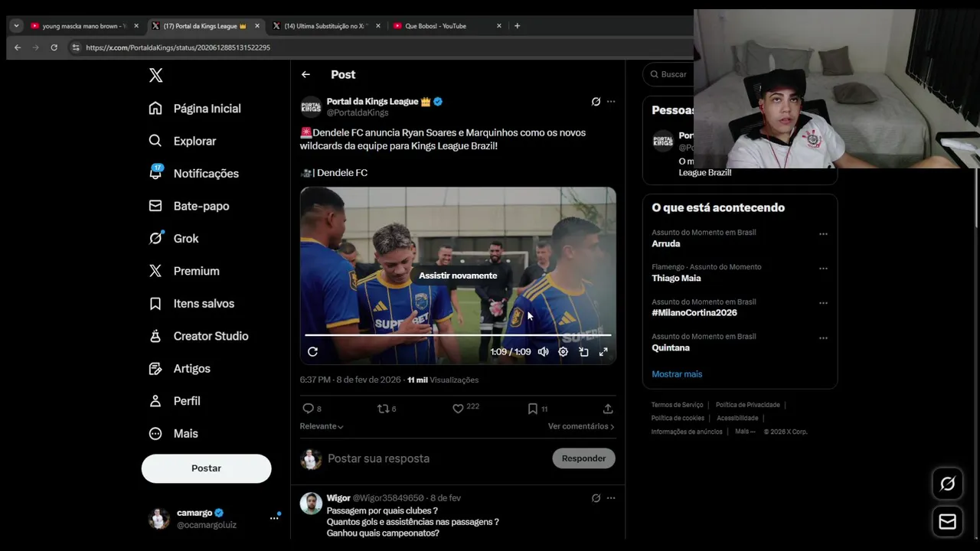Click the X logo in sidebar

coord(155,75)
